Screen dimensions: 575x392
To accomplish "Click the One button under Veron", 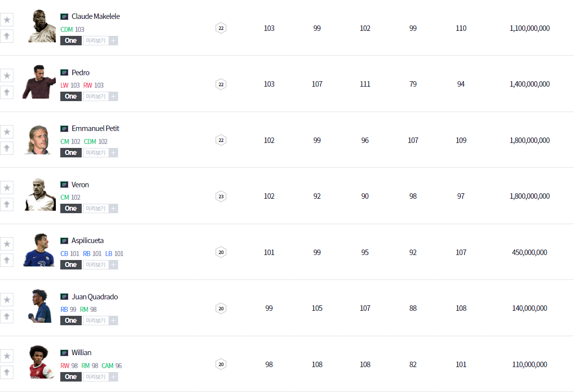I will pos(71,209).
